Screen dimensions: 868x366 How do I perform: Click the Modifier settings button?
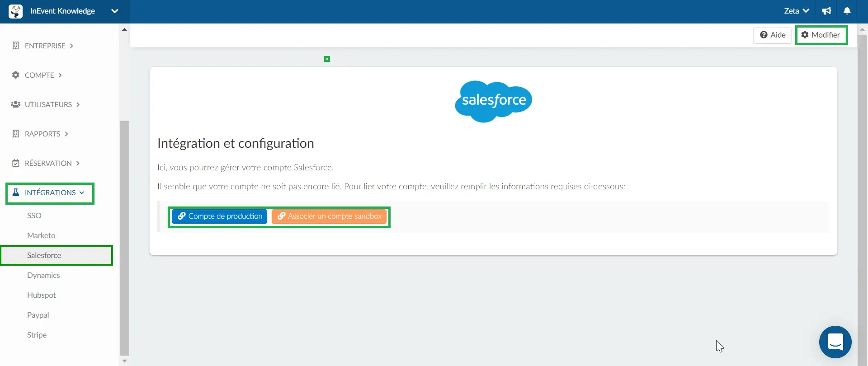point(821,35)
